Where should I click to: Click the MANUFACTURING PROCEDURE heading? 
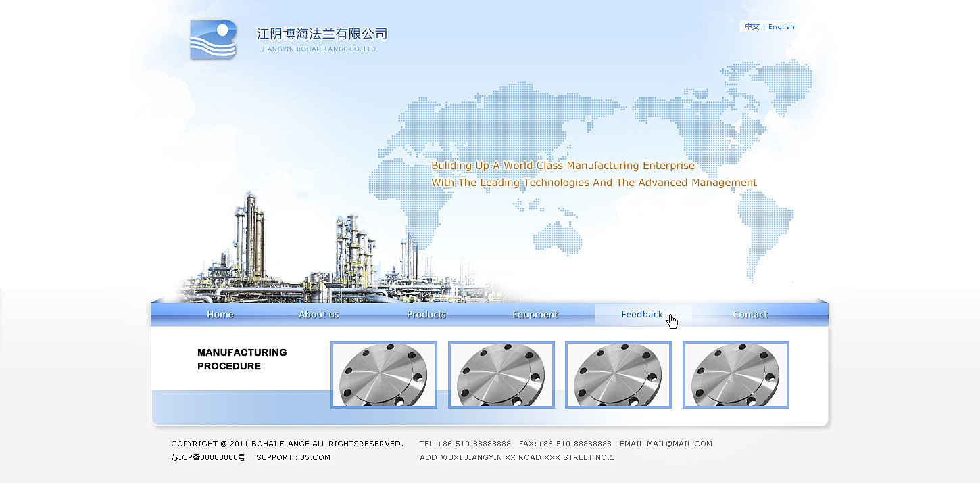coord(242,359)
